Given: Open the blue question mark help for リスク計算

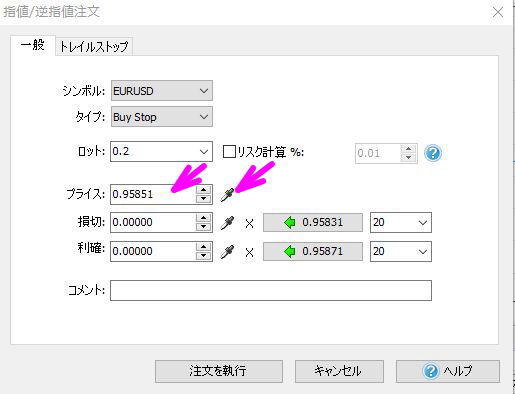Looking at the screenshot, I should tap(433, 153).
